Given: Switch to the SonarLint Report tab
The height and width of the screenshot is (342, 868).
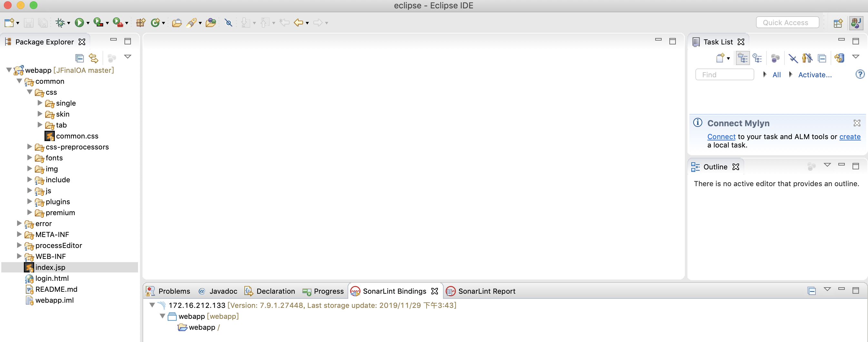Looking at the screenshot, I should [487, 291].
